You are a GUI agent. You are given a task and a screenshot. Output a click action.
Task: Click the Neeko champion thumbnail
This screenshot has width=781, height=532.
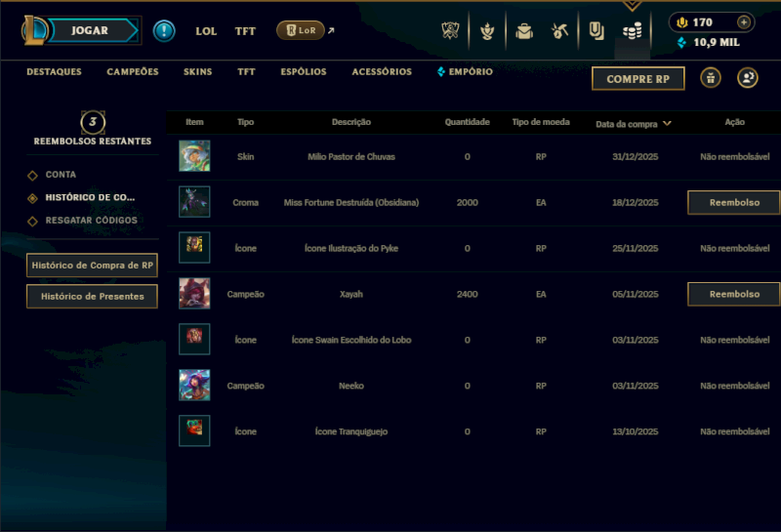194,385
